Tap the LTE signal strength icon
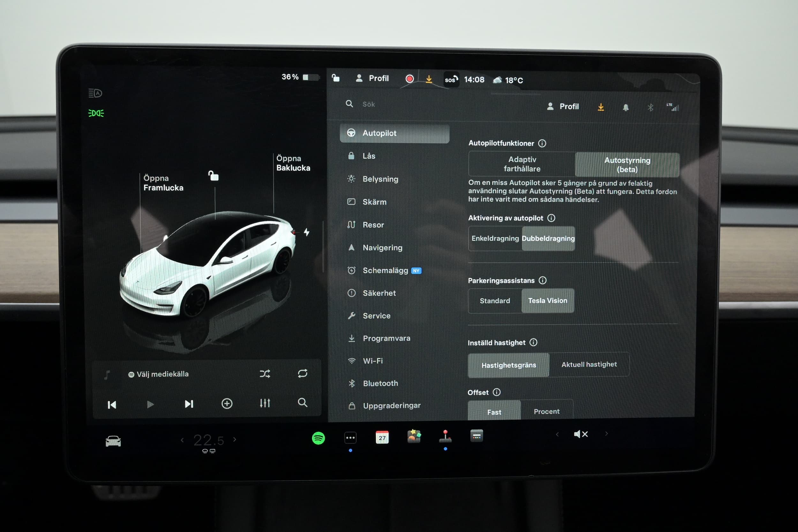 point(673,107)
